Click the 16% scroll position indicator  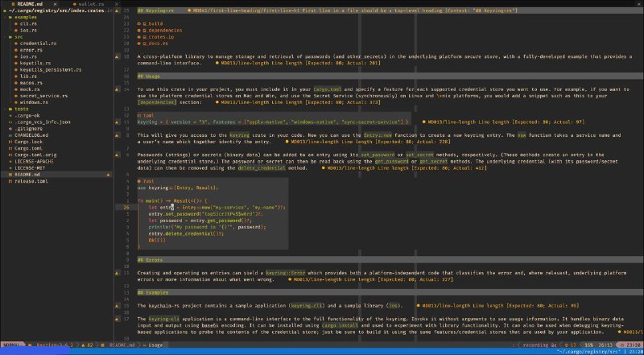[590, 345]
